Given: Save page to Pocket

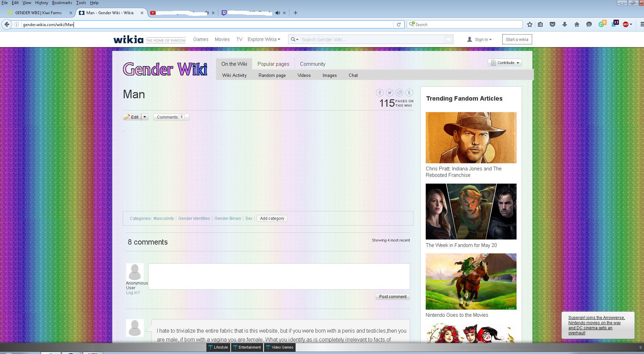Looking at the screenshot, I should [552, 24].
